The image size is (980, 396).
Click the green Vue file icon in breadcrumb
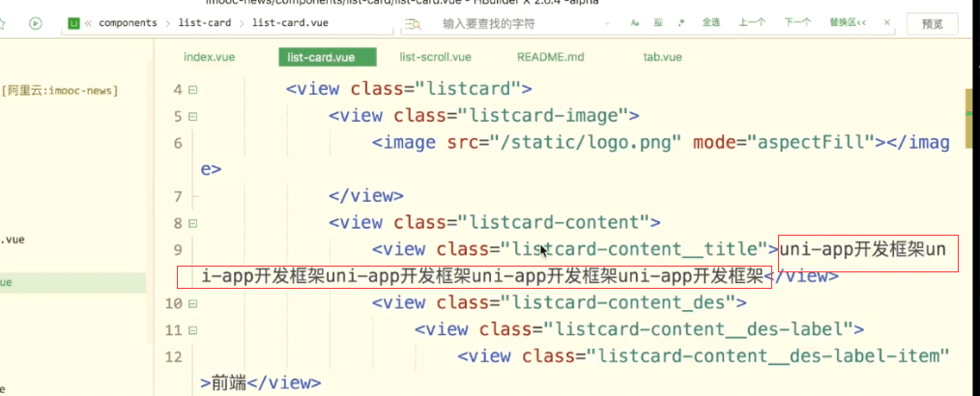(74, 23)
